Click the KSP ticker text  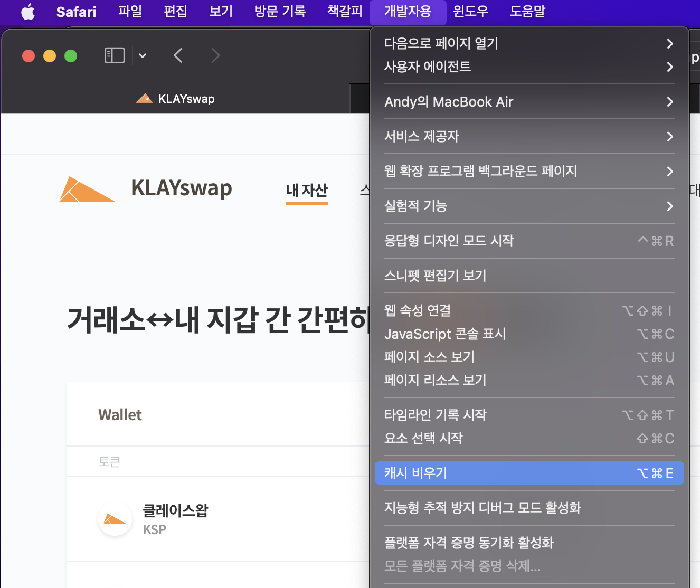click(x=155, y=529)
